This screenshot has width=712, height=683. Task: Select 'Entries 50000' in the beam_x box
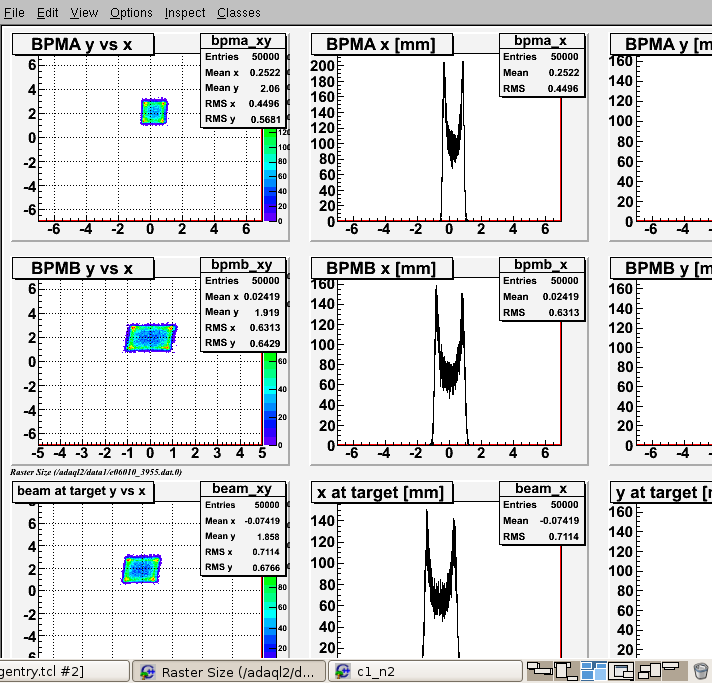(x=542, y=505)
